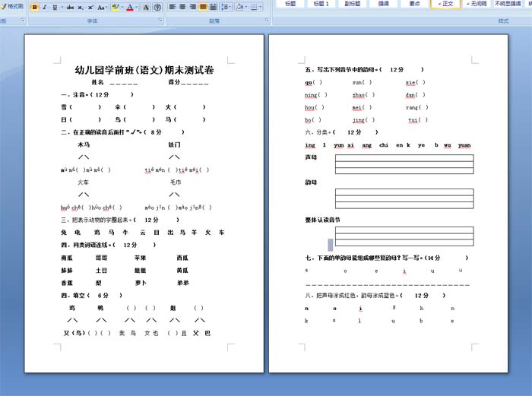Image resolution: width=532 pixels, height=396 pixels.
Task: Open borders dropdown arrow
Action: click(261, 7)
